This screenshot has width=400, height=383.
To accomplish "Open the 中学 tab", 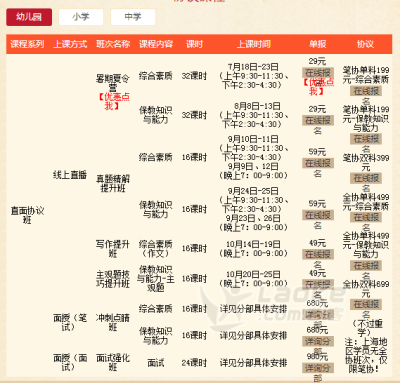I will [133, 17].
